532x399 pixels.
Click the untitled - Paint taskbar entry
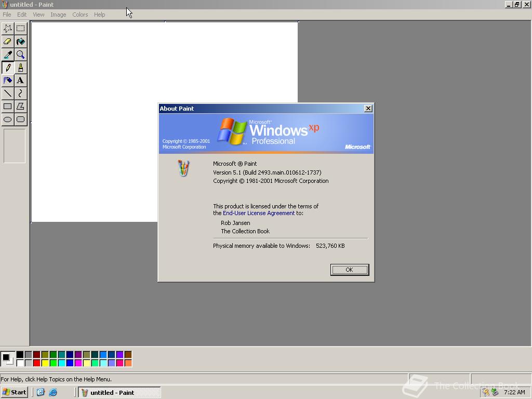point(118,392)
